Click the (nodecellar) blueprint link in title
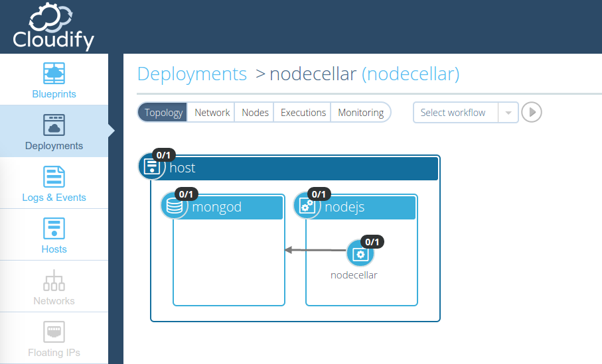Viewport: 602px width, 364px height. click(410, 74)
